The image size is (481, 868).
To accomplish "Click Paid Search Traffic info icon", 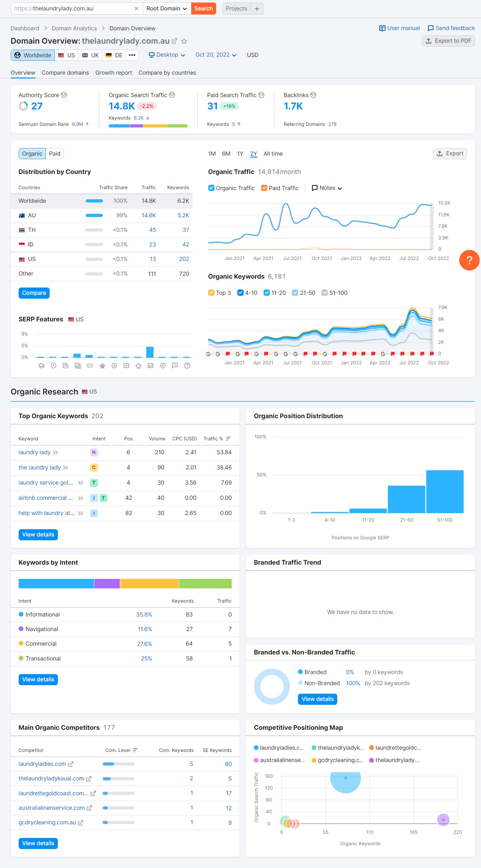I will point(262,95).
